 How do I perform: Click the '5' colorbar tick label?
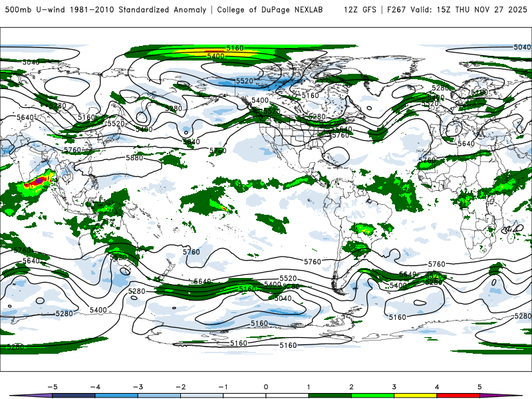(479, 387)
